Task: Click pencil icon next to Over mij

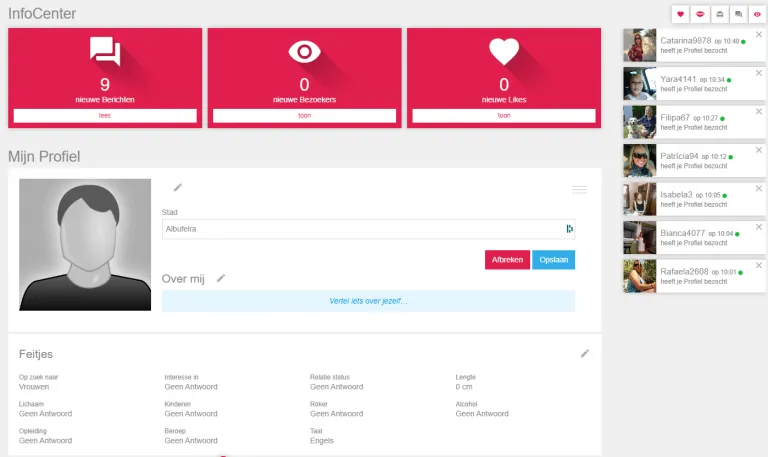Action: 221,278
